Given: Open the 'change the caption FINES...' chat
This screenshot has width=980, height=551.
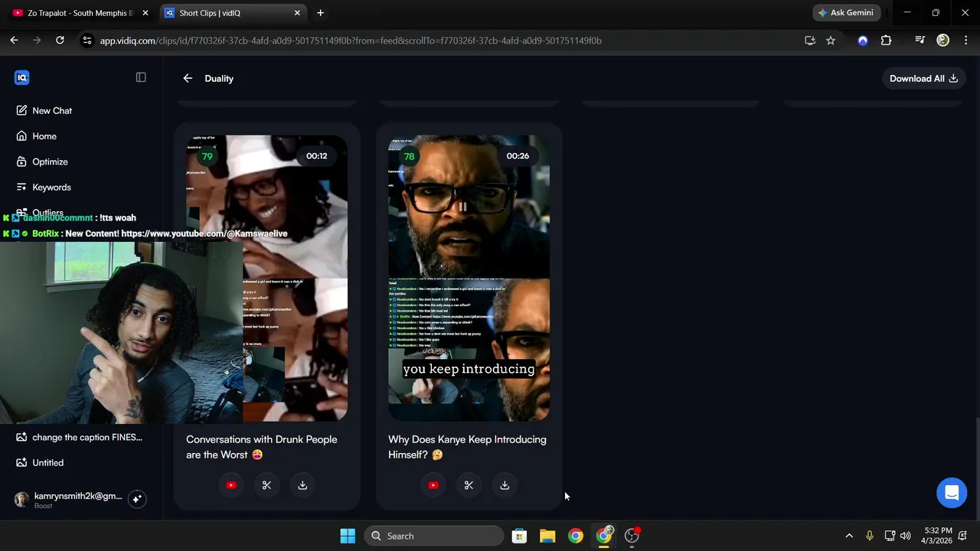Looking at the screenshot, I should (80, 437).
